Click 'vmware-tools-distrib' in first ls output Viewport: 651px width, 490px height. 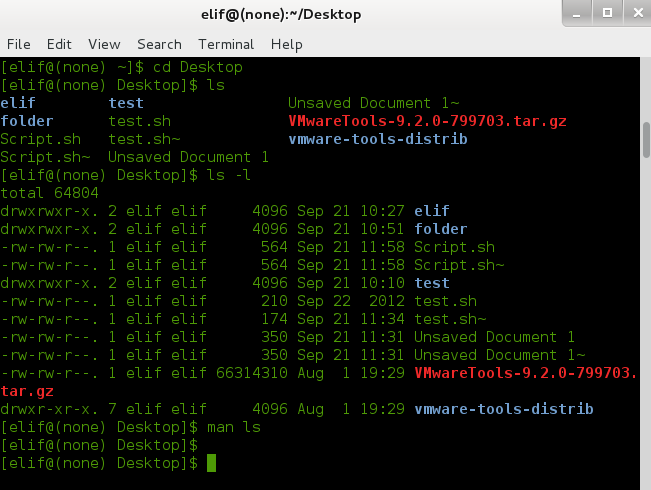[x=378, y=139]
